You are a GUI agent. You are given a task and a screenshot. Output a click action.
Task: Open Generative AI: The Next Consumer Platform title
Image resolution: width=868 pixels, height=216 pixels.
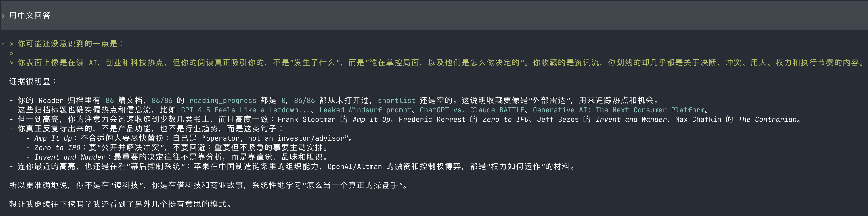coord(619,110)
